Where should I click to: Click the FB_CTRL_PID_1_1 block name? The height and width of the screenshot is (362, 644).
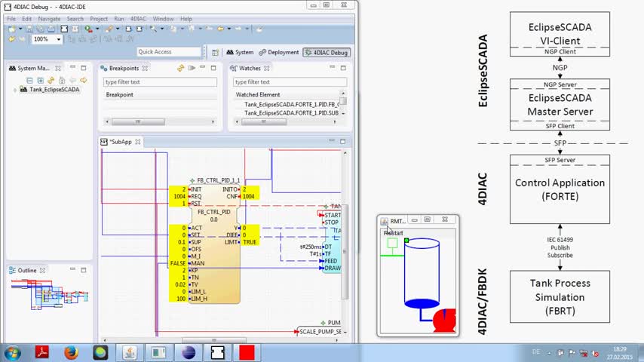pos(218,180)
